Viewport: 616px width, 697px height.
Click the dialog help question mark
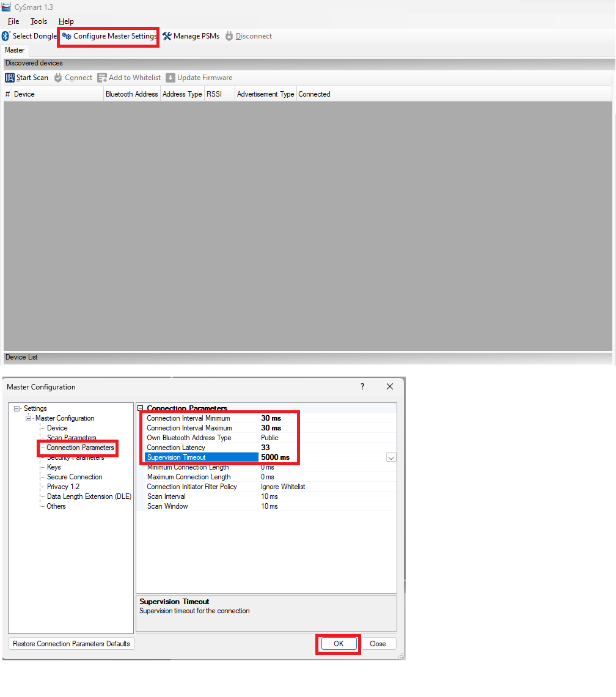[362, 387]
